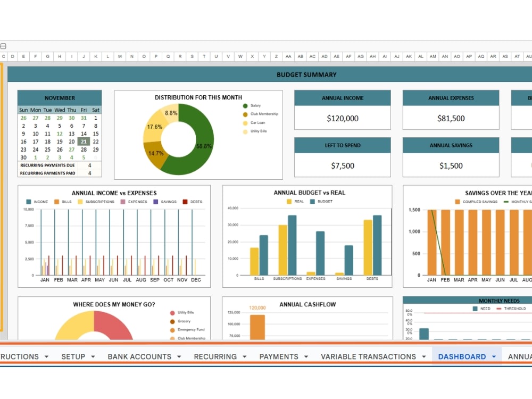Click the RECURRING PAYMENTS DUE row

point(60,165)
